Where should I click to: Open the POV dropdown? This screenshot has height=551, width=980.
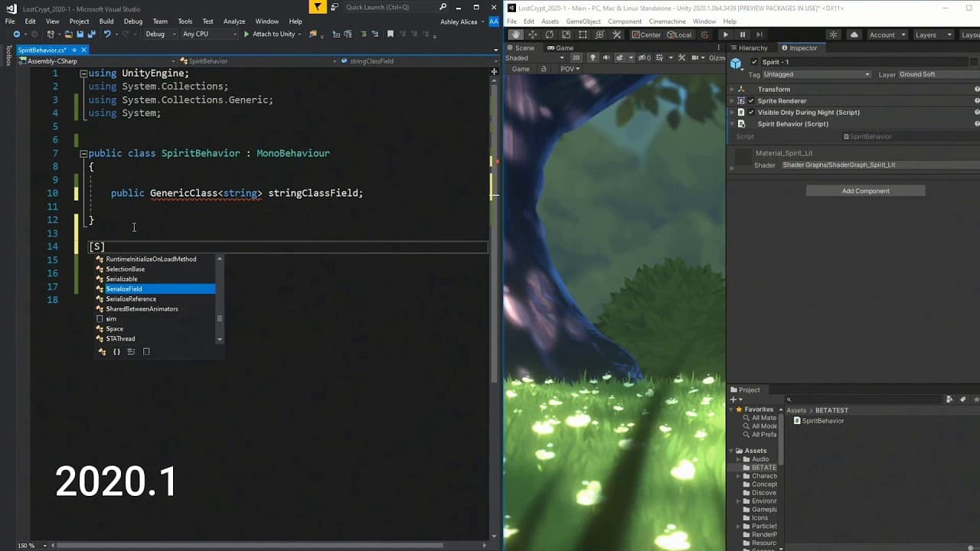[570, 69]
